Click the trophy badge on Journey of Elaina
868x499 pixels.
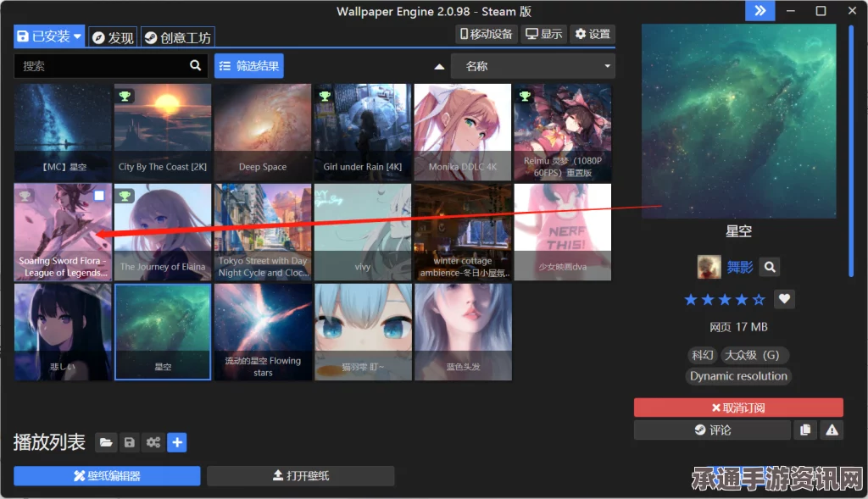coord(125,196)
